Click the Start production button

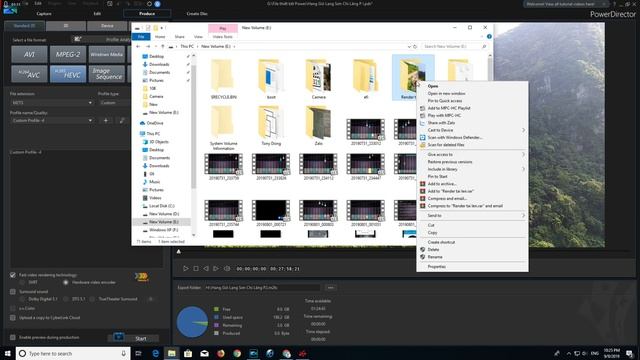141,338
